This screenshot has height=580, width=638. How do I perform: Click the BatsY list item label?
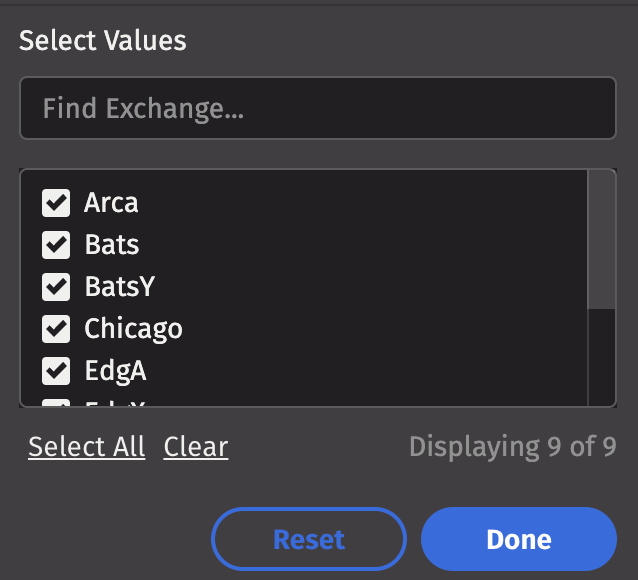pos(119,287)
